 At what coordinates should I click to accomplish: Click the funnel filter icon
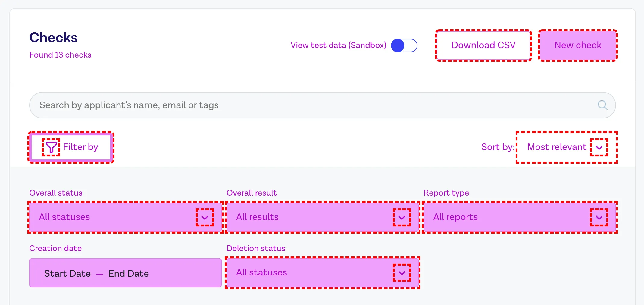pyautogui.click(x=51, y=147)
